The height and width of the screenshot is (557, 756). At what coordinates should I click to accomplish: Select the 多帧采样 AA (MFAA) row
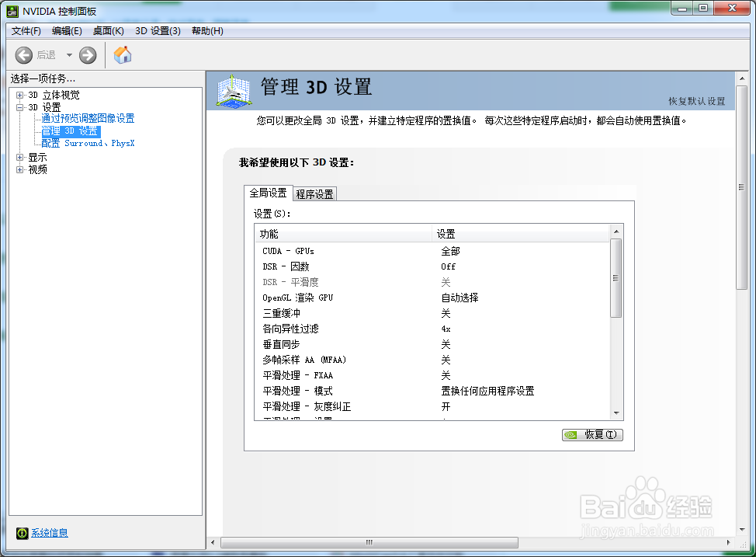[432, 360]
